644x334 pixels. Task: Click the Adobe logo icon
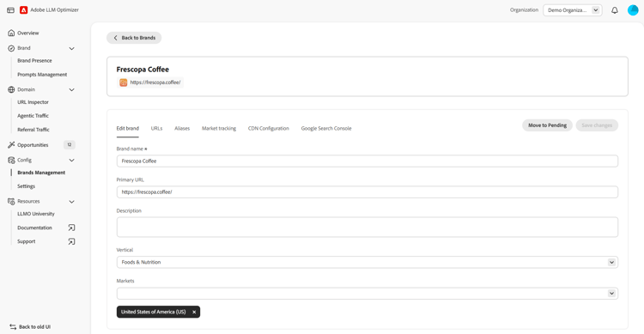24,10
